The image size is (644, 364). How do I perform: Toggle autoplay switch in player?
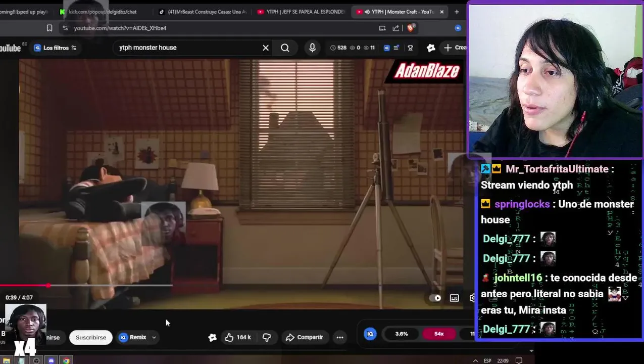pyautogui.click(x=435, y=298)
